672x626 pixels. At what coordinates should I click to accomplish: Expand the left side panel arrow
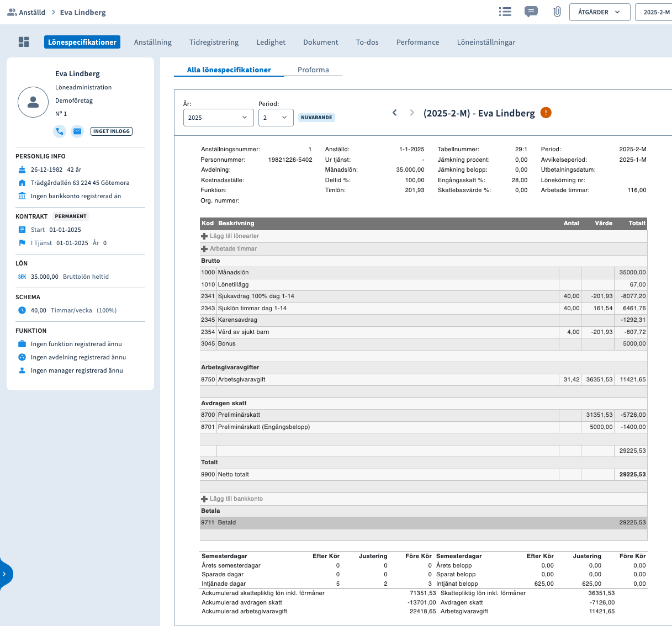point(5,574)
